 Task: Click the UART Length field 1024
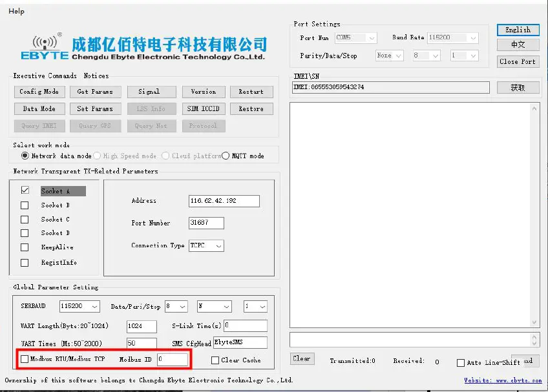[142, 326]
